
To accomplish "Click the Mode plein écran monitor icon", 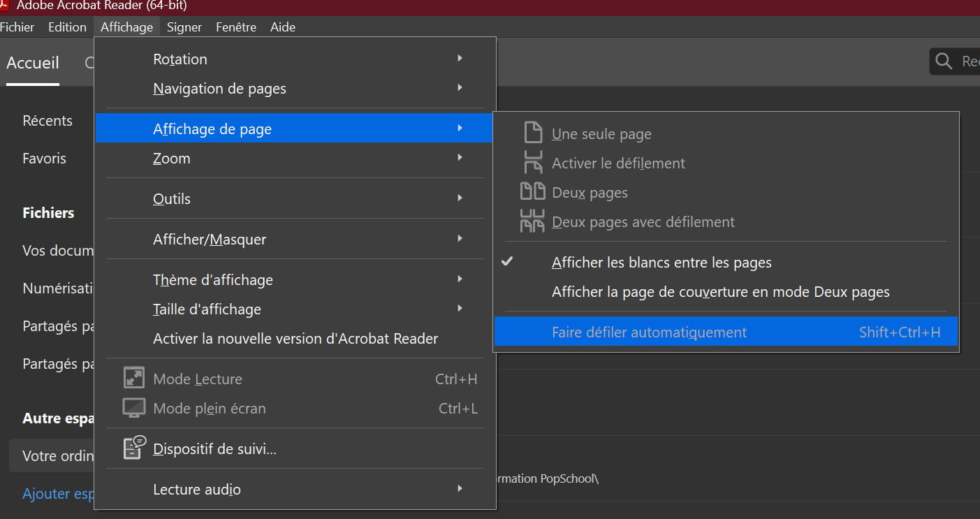I will tap(133, 408).
